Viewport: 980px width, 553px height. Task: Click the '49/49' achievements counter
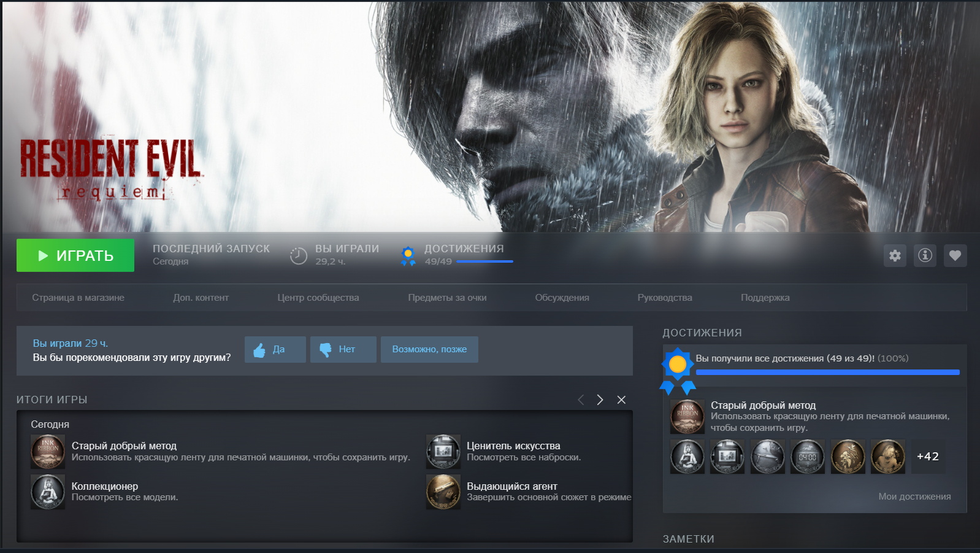(x=438, y=261)
